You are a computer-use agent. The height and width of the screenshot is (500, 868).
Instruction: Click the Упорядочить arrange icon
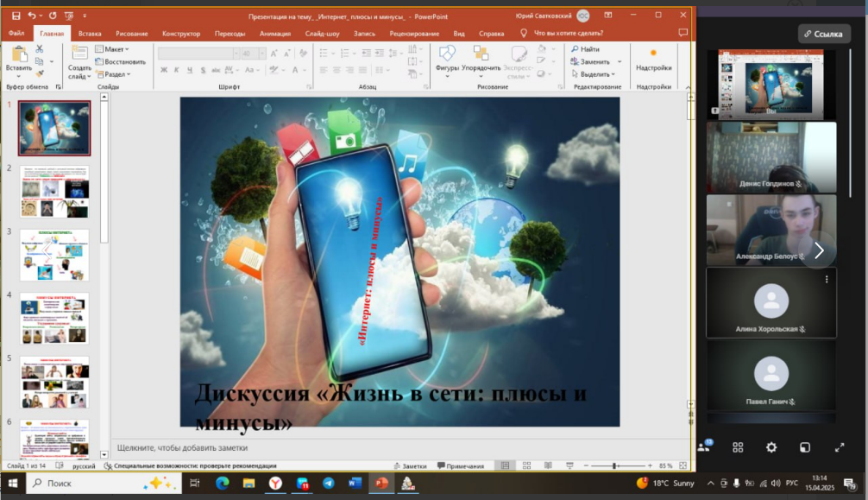click(481, 60)
